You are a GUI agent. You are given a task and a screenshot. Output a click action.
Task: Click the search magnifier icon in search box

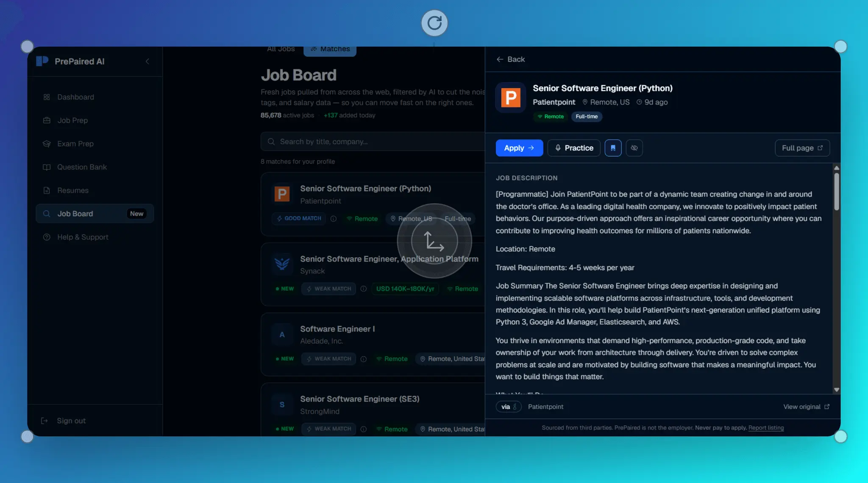[271, 142]
